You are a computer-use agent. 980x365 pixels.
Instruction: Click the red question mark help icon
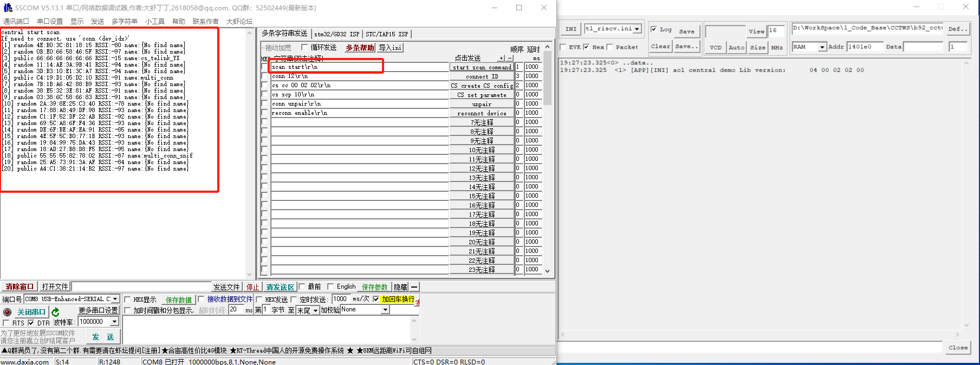(417, 302)
